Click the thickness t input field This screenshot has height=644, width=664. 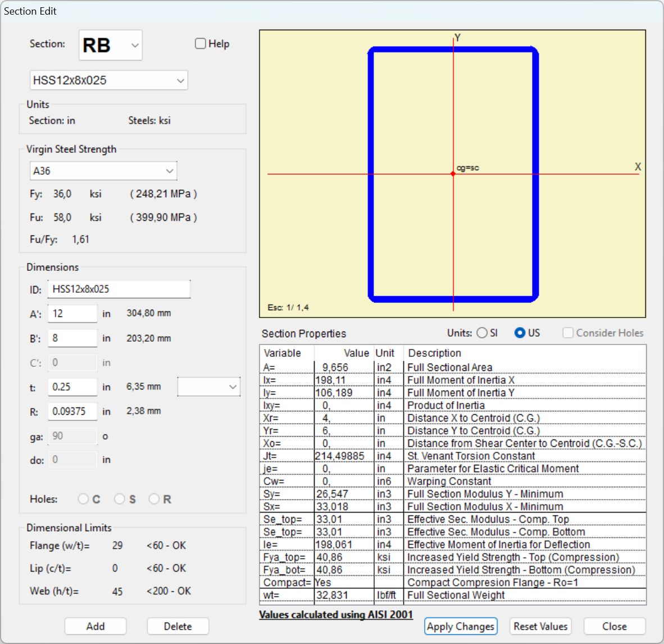[x=72, y=387]
